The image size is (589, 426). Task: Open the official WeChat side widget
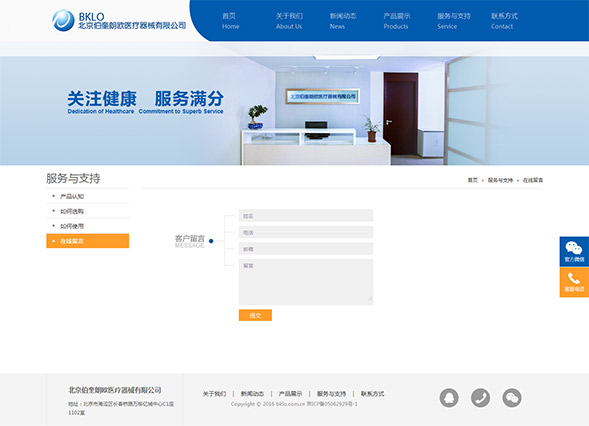pos(574,252)
